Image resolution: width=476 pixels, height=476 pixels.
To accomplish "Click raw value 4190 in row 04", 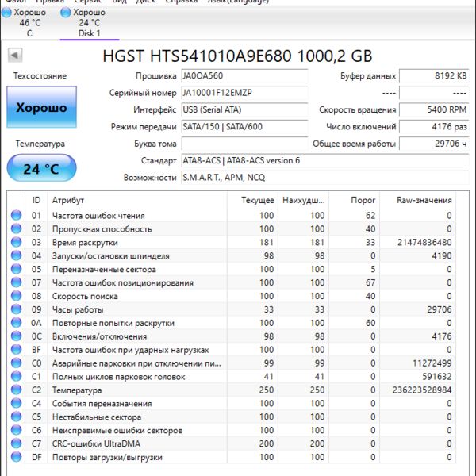I will pyautogui.click(x=442, y=255).
